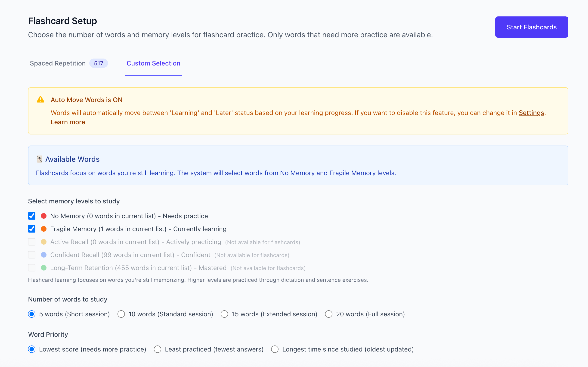The image size is (588, 367).
Task: Click the 517 count badge
Action: click(x=99, y=63)
